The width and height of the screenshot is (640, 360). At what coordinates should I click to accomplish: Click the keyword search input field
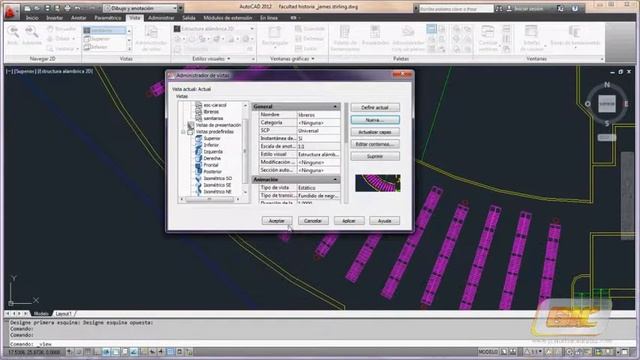[x=456, y=8]
